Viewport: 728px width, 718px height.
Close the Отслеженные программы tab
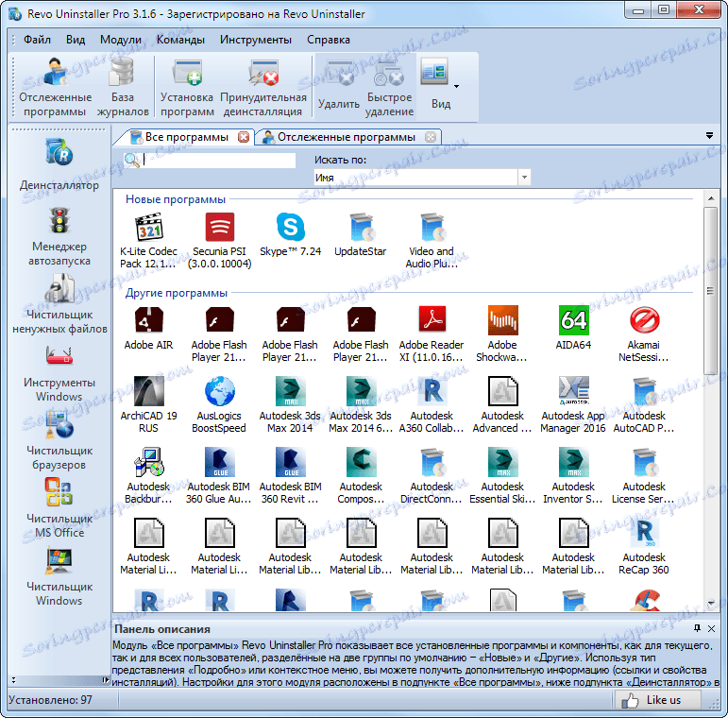pyautogui.click(x=431, y=137)
